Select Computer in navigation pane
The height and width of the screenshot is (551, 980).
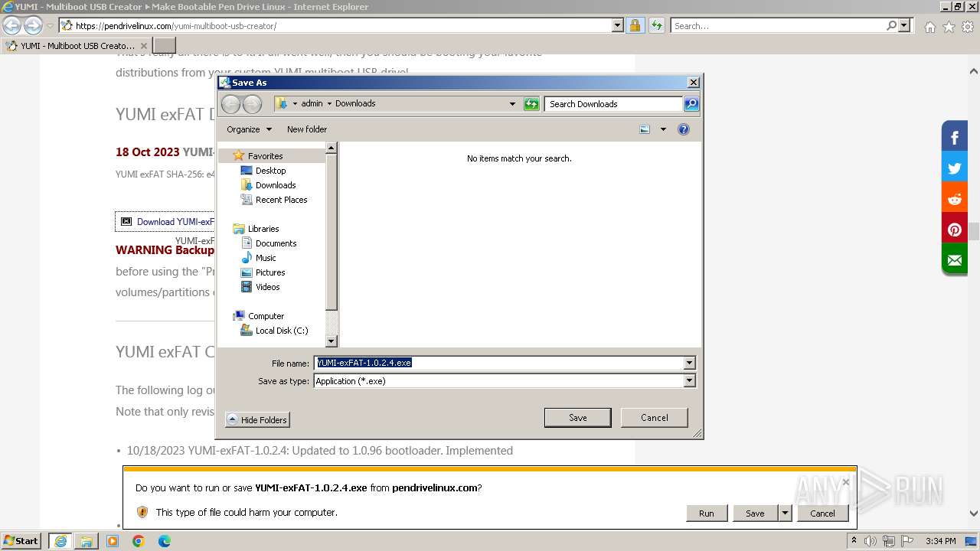point(266,316)
